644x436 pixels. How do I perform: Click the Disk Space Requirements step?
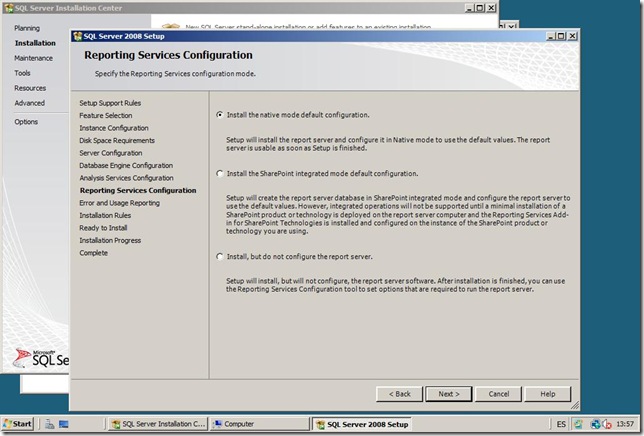(x=117, y=140)
